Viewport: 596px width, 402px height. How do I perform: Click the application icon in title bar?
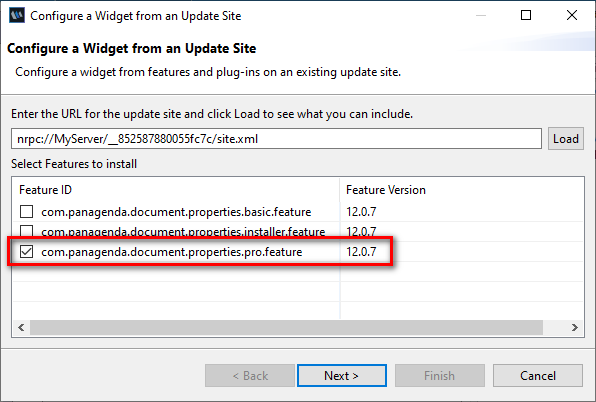pyautogui.click(x=17, y=16)
